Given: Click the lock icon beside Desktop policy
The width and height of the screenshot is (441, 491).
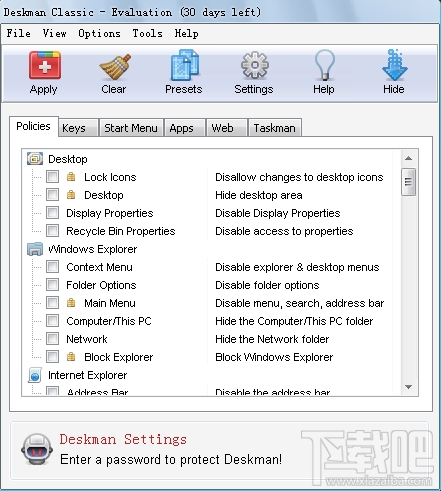Looking at the screenshot, I should (x=71, y=195).
